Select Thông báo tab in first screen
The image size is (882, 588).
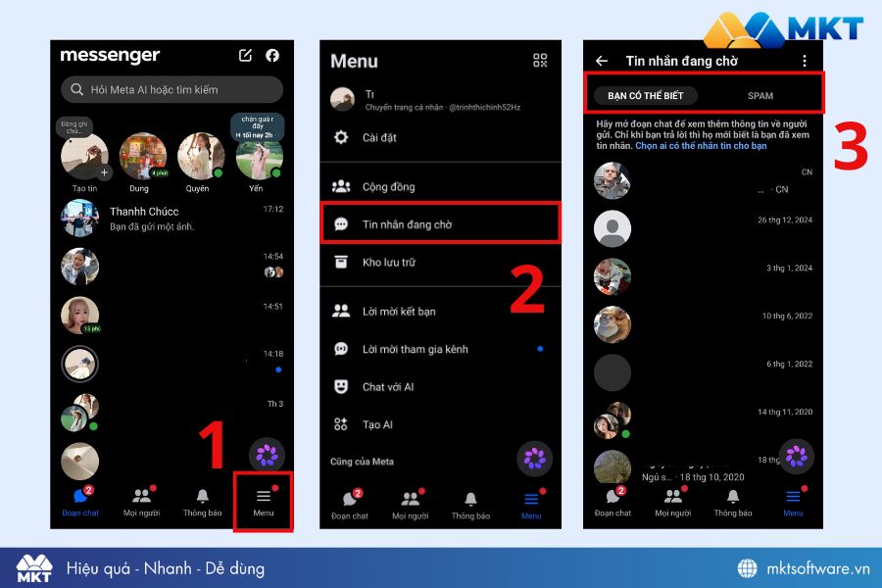point(203,502)
